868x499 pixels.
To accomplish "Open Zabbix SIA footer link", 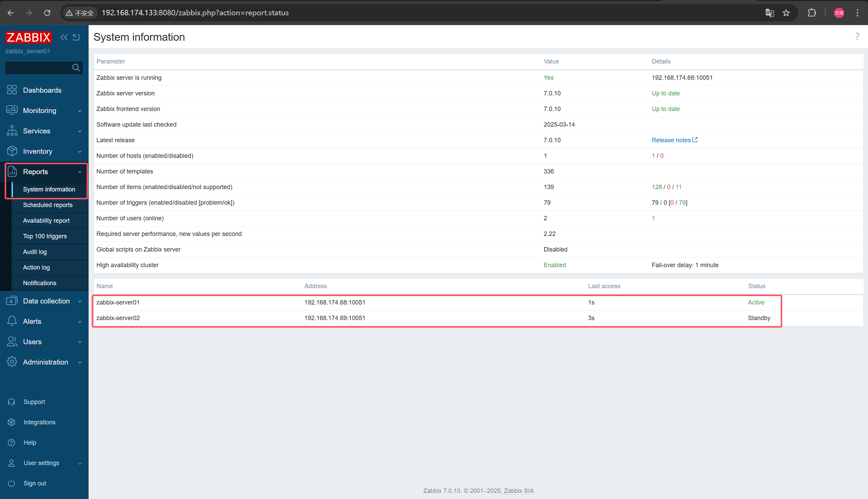I will click(x=518, y=491).
